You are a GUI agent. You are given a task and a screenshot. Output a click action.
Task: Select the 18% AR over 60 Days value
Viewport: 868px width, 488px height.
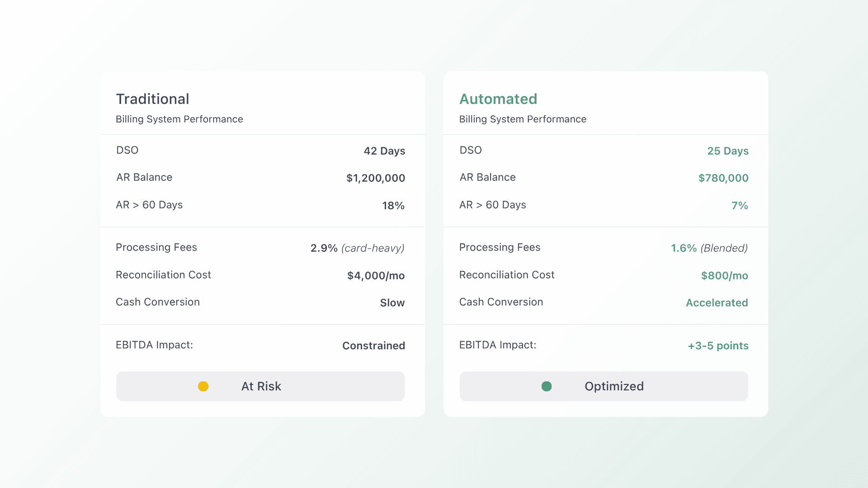tap(393, 206)
